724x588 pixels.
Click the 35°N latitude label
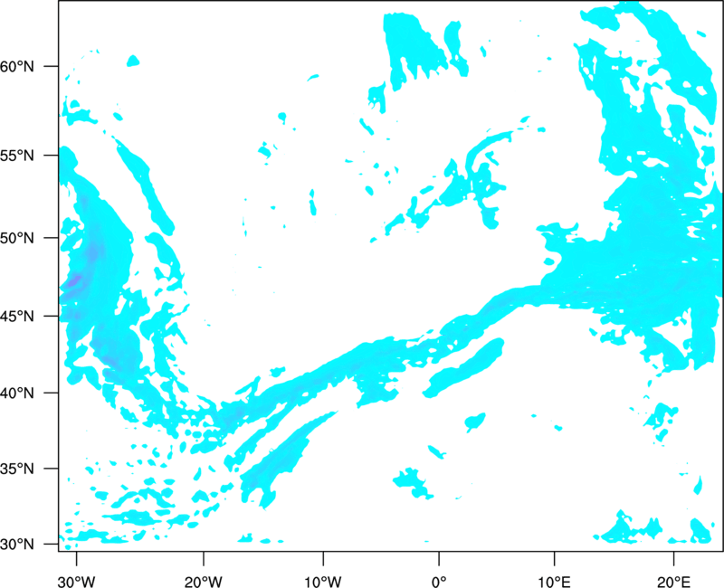(17, 469)
